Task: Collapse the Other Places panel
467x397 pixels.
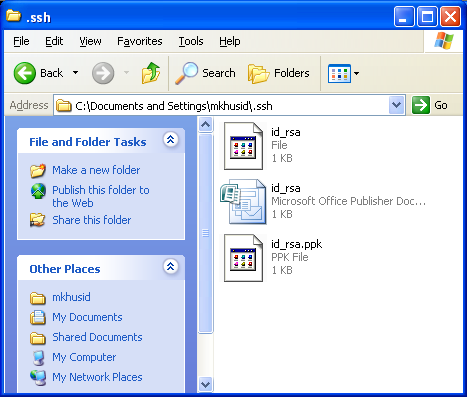Action: 170,266
